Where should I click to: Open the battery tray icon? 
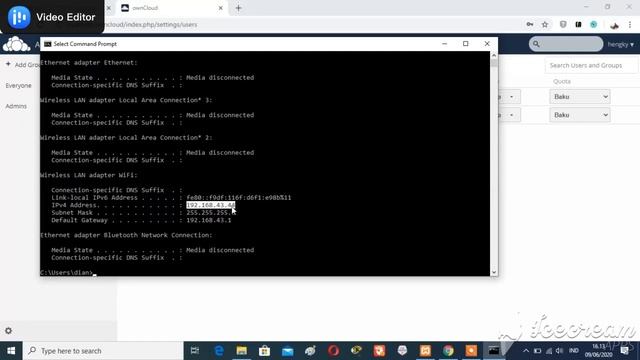(x=538, y=351)
